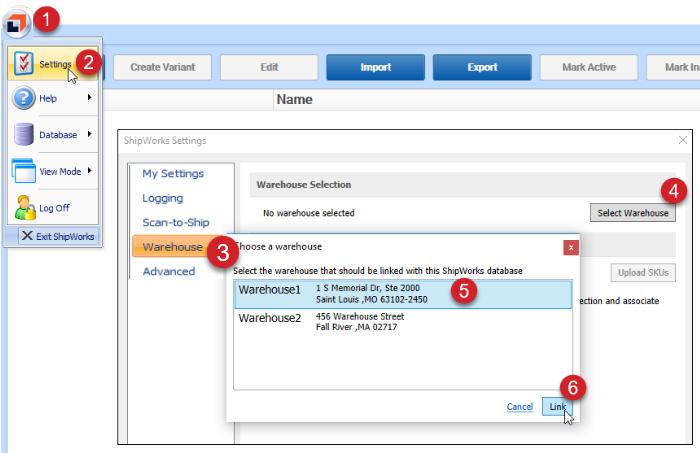This screenshot has height=453, width=700.
Task: Click address text '456 Warehouse Street'
Action: click(x=360, y=316)
